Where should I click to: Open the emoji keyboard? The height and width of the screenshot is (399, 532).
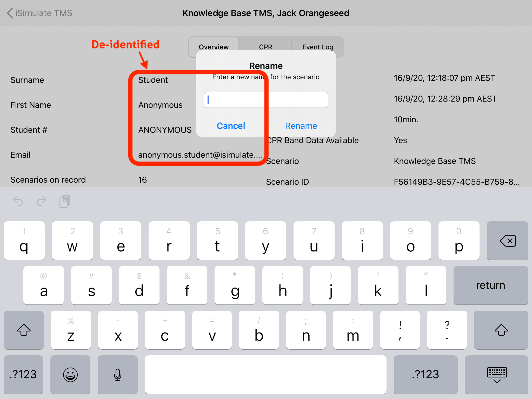[x=70, y=375]
